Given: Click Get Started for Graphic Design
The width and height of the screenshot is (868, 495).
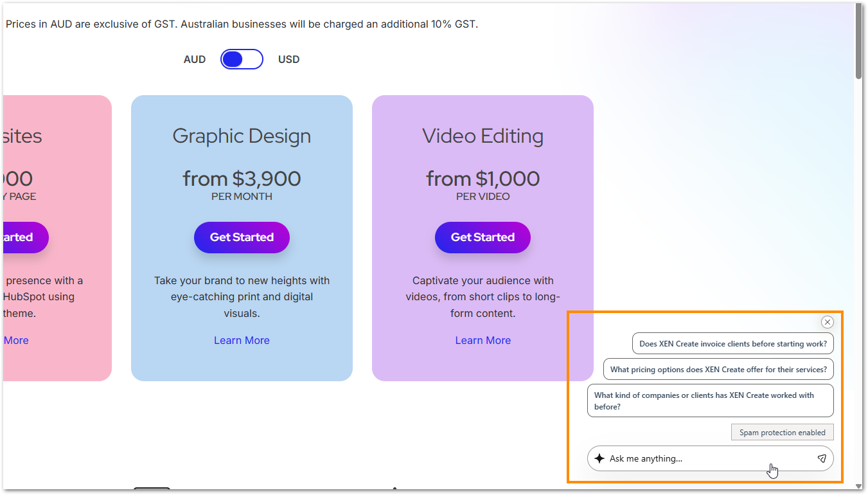Looking at the screenshot, I should pyautogui.click(x=242, y=237).
